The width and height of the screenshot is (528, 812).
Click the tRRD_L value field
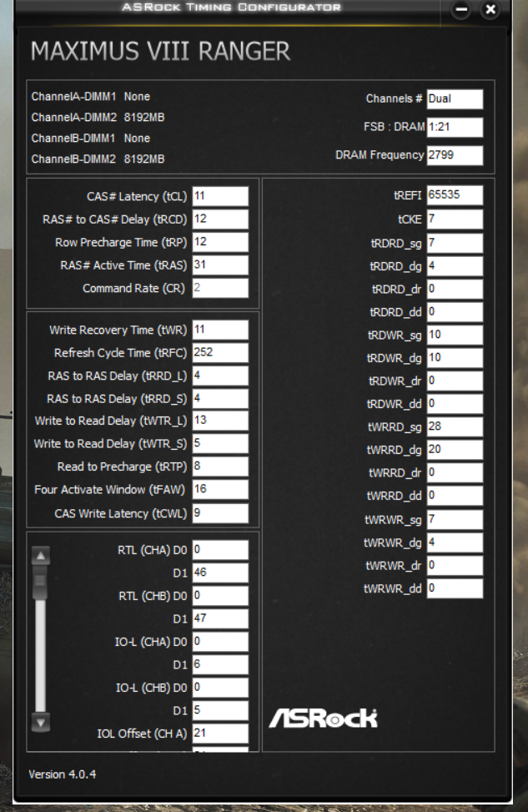(220, 376)
